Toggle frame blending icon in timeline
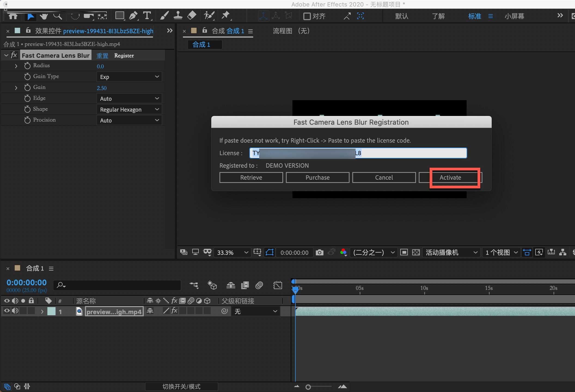Viewport: 575px width, 392px height. click(x=245, y=285)
